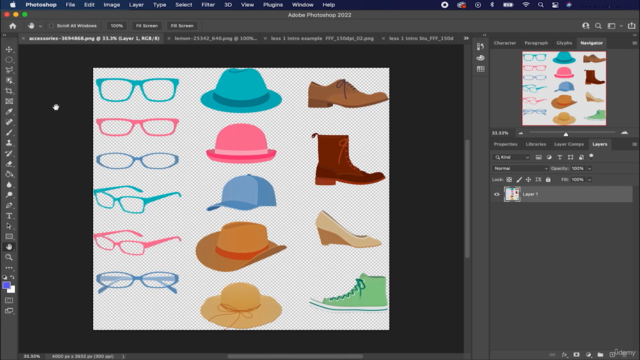Select the Hand tool in the toolbar
Screen dimensions: 640x360
(9, 247)
